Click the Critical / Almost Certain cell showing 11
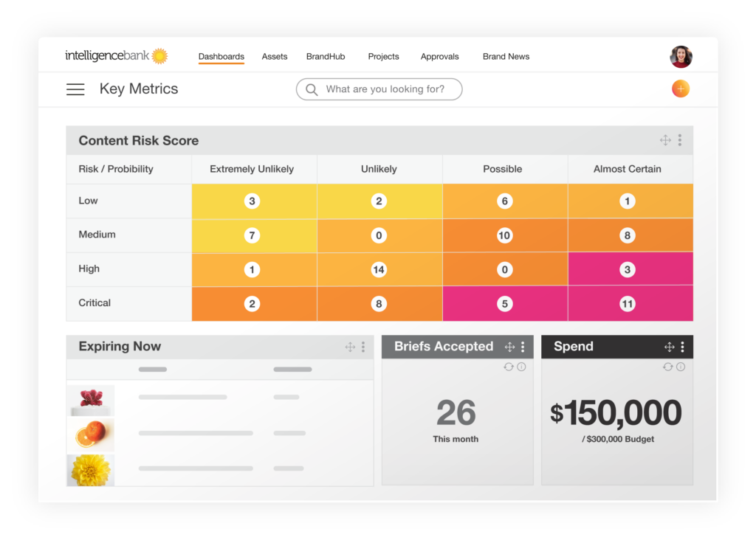 point(628,303)
